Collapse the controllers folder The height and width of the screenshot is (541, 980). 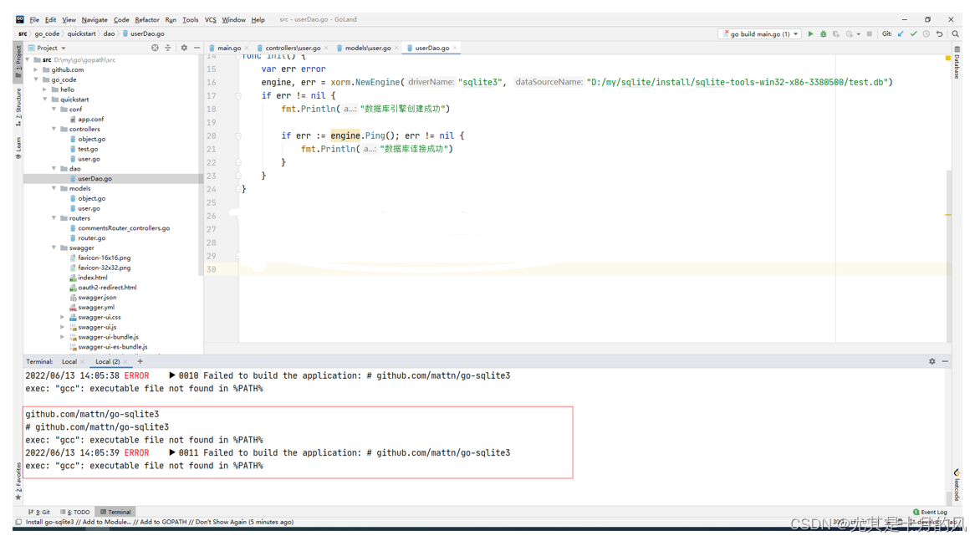(x=54, y=129)
